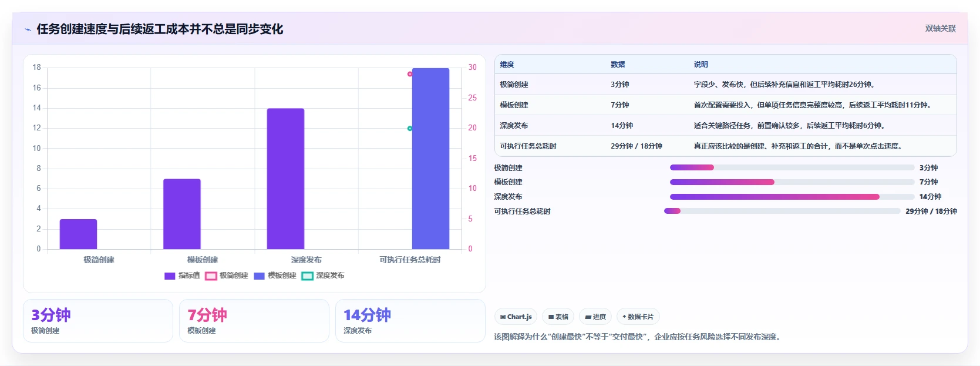Click the 可执行任务总耗时 x-axis label
The width and height of the screenshot is (980, 366).
tap(410, 260)
